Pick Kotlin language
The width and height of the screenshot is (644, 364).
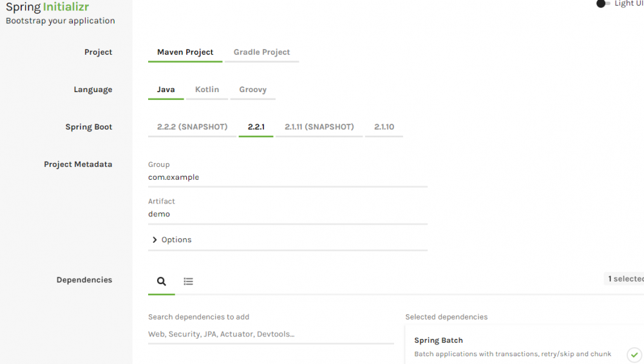tap(207, 90)
